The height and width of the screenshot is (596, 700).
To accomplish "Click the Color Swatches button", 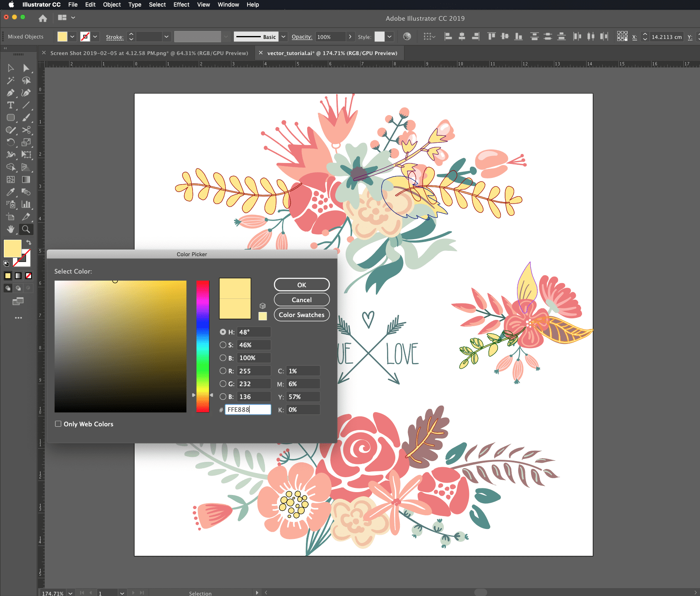I will pos(301,315).
